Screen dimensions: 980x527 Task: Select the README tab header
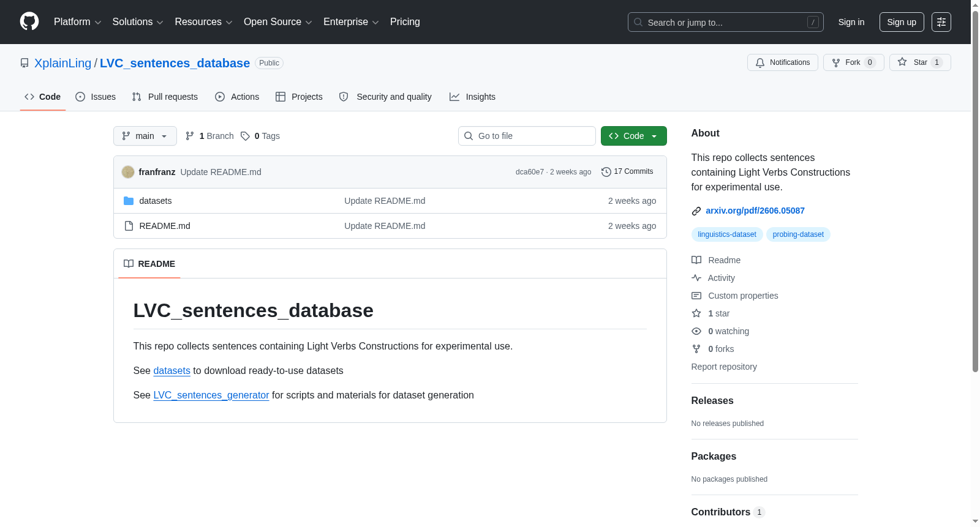point(149,264)
